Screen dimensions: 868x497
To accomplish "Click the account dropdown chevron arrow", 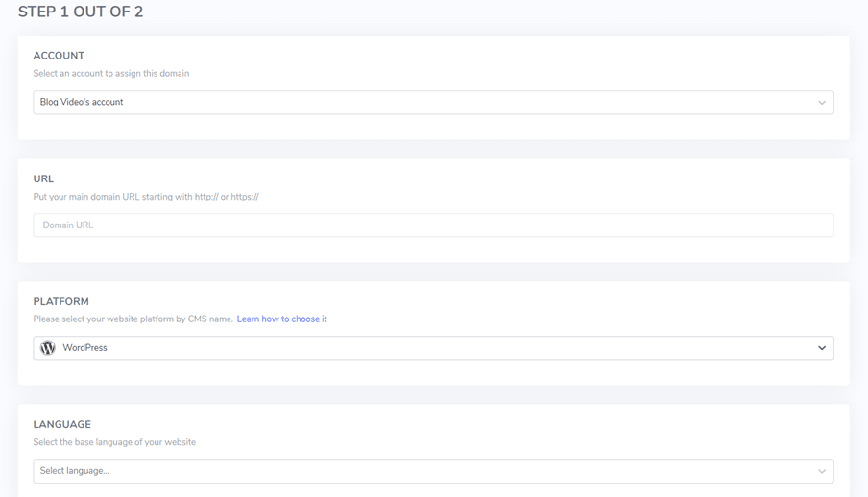I will [x=822, y=103].
